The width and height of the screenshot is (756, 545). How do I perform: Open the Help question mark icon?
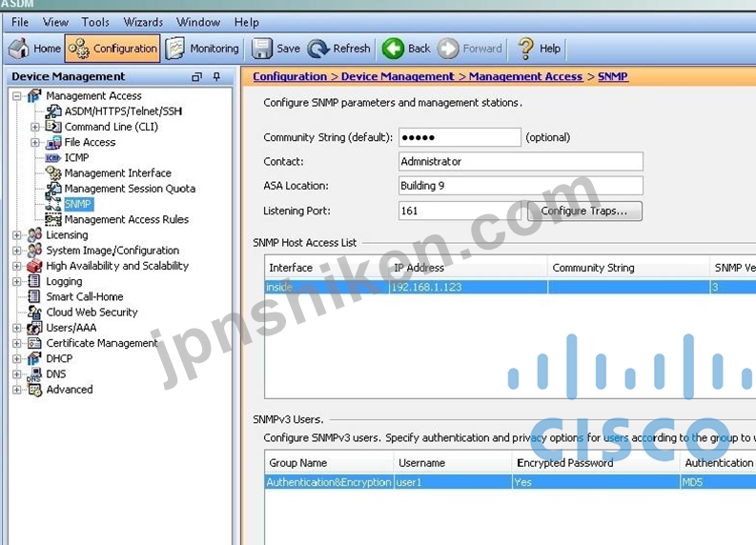525,49
